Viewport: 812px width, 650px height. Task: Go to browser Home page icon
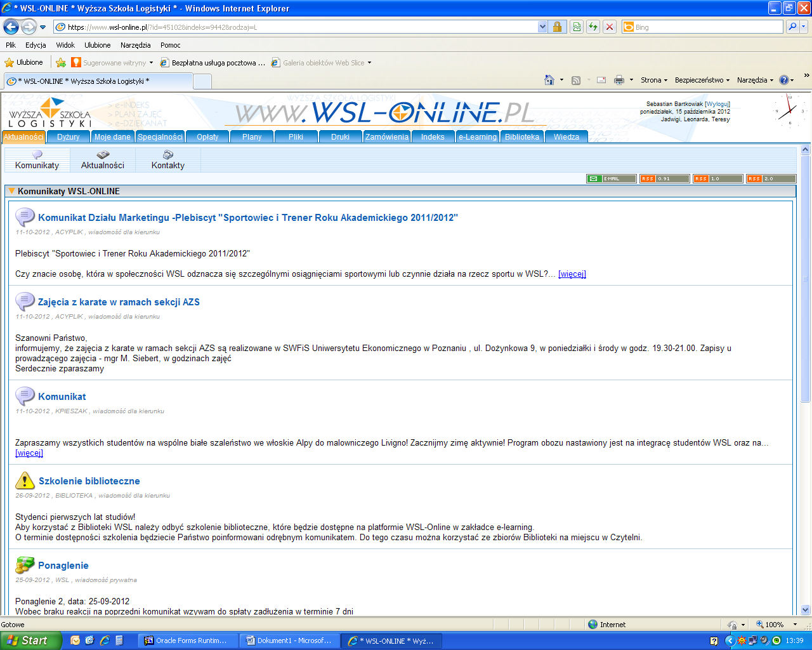point(549,80)
